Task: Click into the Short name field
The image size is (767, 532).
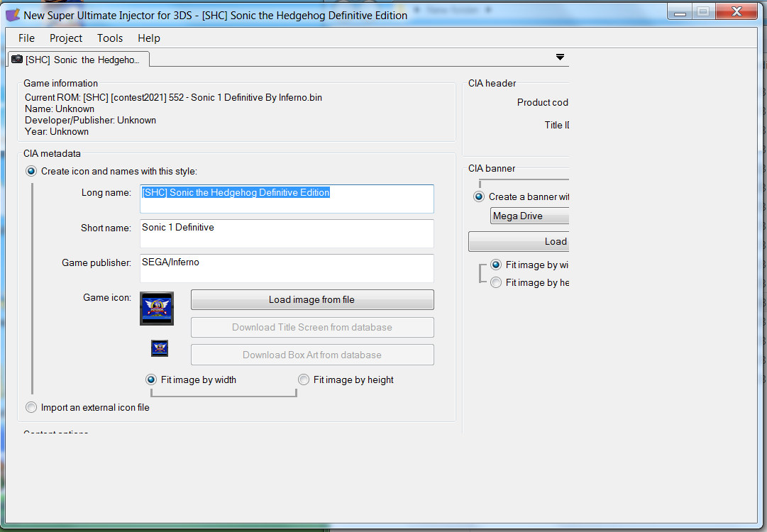Action: coord(287,234)
